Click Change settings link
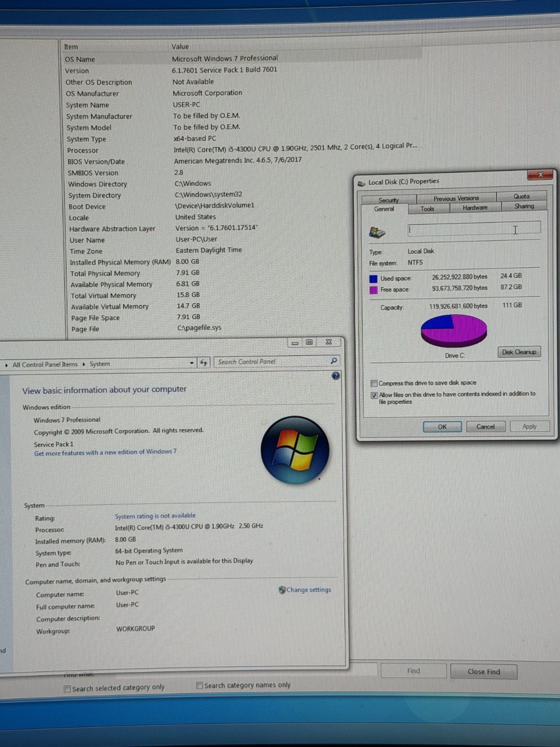 308,590
